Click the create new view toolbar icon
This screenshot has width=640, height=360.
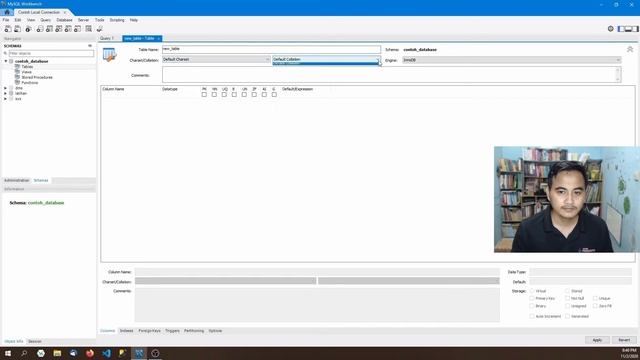[x=59, y=29]
